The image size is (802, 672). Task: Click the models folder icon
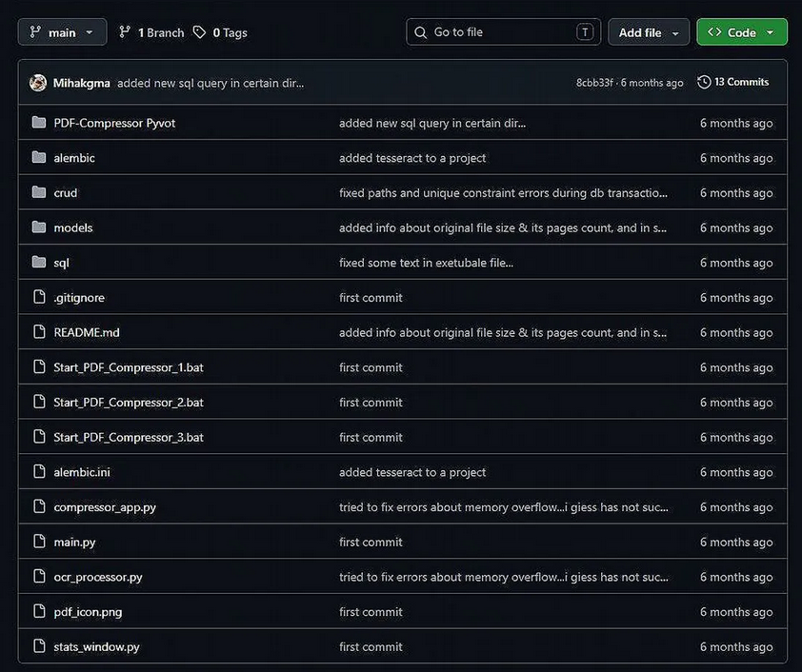[x=39, y=227]
